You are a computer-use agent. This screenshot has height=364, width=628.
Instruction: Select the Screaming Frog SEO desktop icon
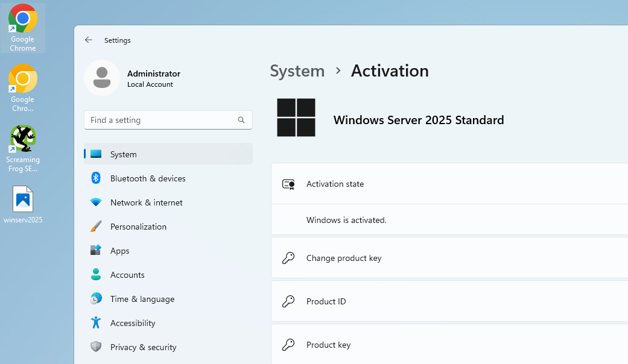point(23,148)
